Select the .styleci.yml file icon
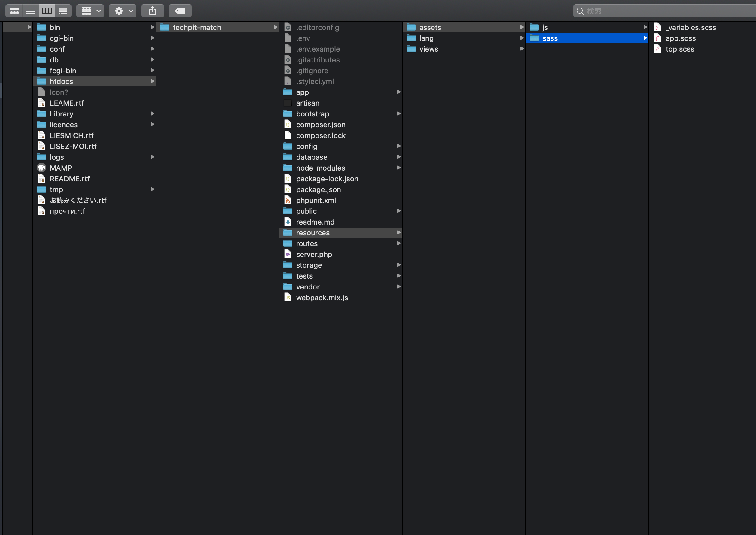This screenshot has height=535, width=756. (288, 81)
